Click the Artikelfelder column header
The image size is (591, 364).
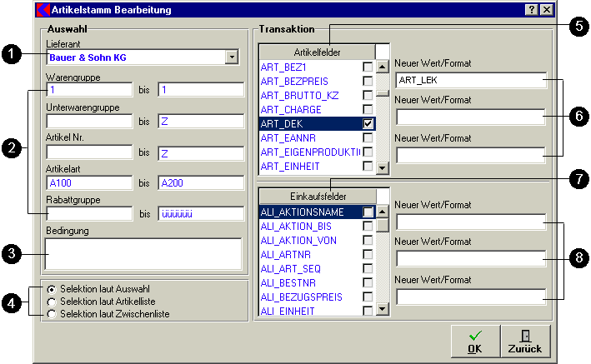pyautogui.click(x=318, y=52)
